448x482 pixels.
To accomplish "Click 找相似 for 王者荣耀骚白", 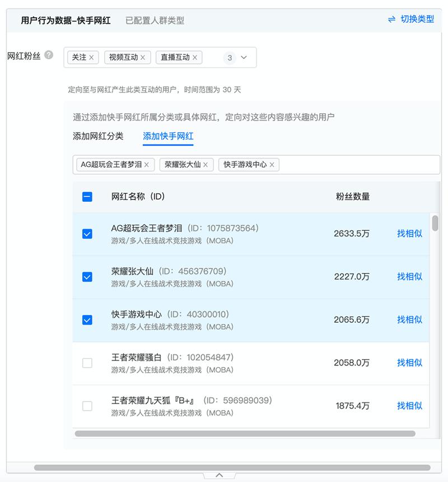I will pyautogui.click(x=409, y=363).
